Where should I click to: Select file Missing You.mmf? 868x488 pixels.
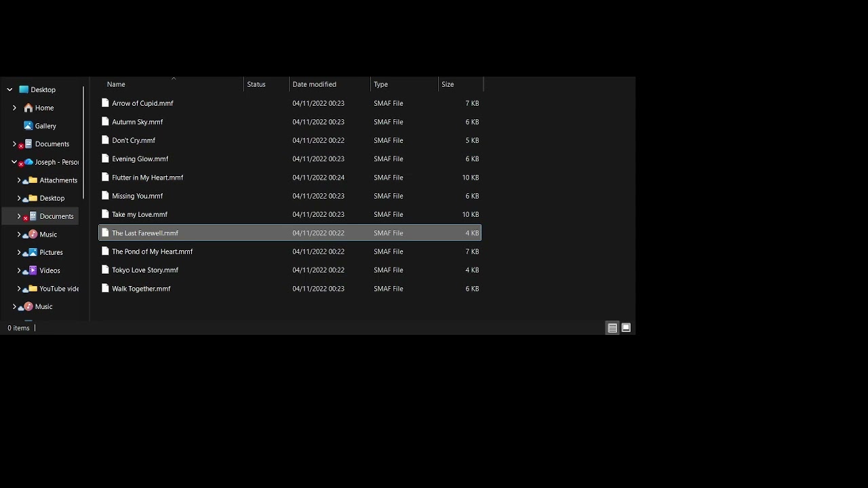[x=137, y=196]
